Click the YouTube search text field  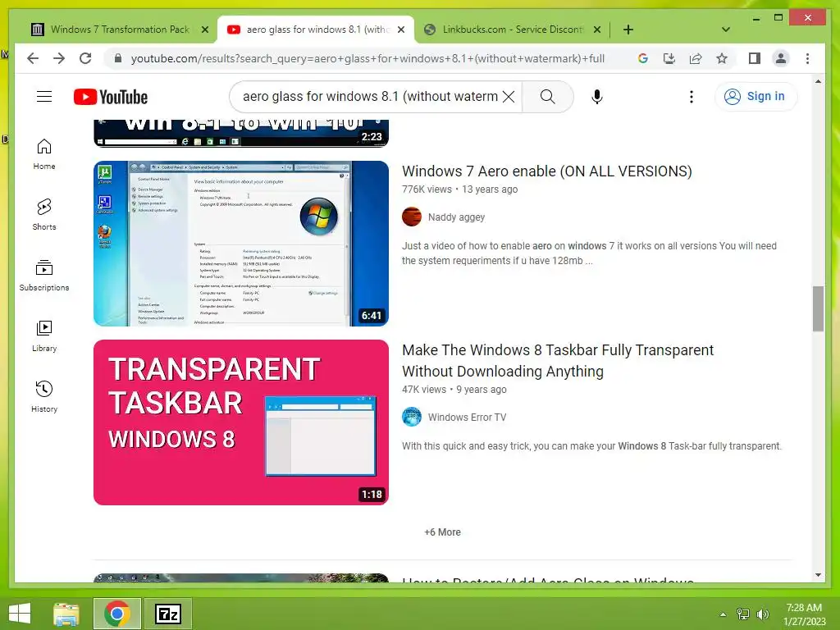point(370,97)
